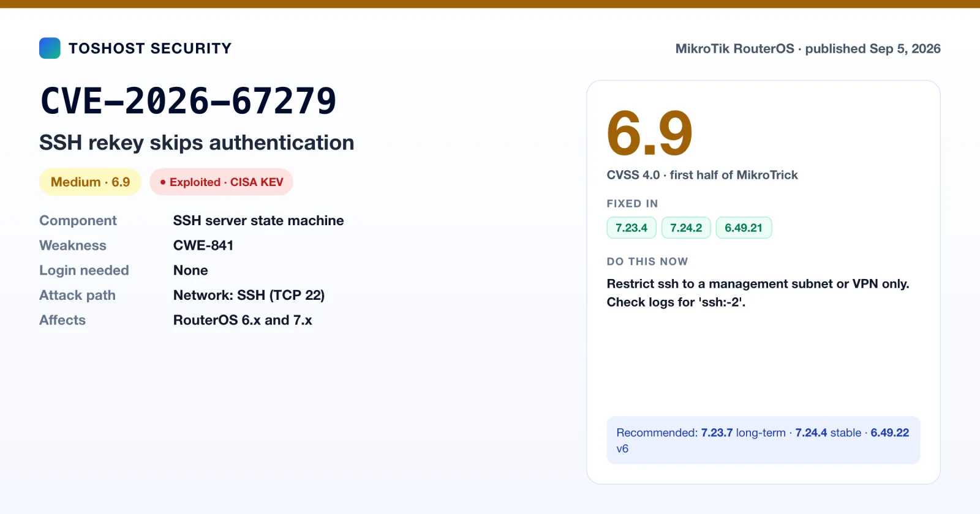The height and width of the screenshot is (514, 980).
Task: Click the 'Recommended:' label in the blue box
Action: pyautogui.click(x=657, y=433)
